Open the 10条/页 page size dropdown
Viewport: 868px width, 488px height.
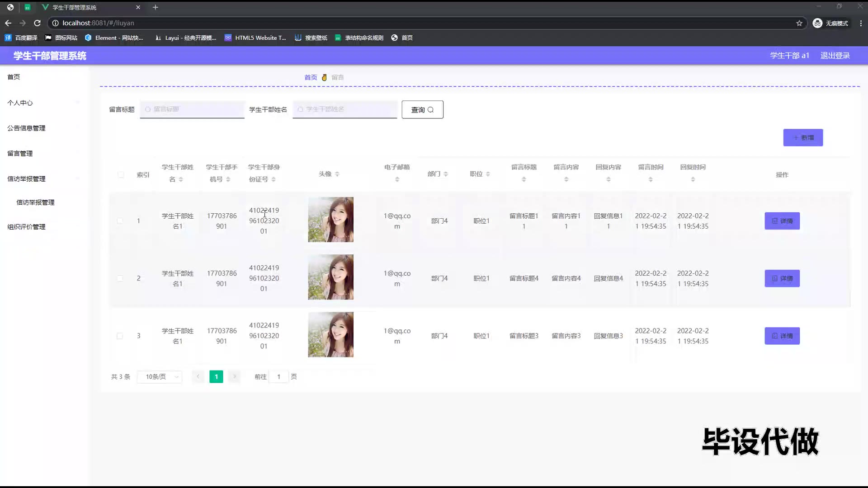pyautogui.click(x=160, y=377)
